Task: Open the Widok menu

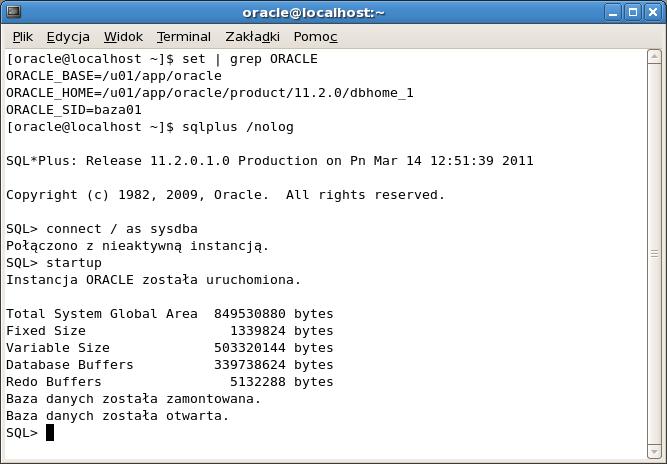Action: click(123, 37)
